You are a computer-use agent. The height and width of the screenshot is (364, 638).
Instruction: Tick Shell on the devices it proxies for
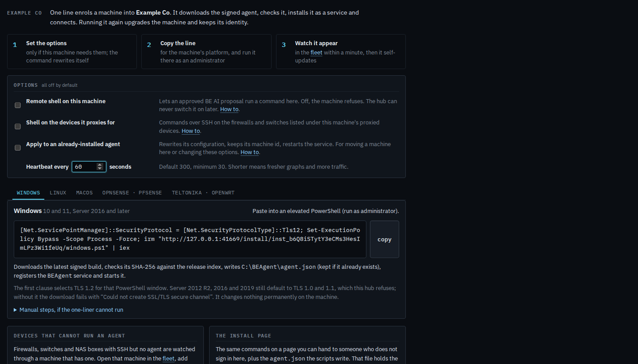[18, 127]
